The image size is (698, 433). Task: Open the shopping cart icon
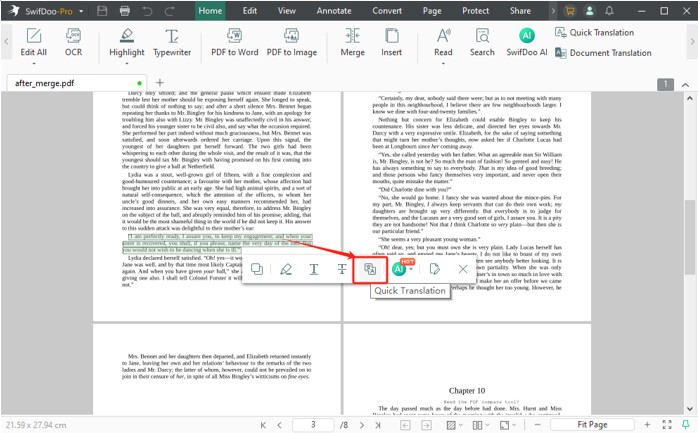click(x=570, y=11)
